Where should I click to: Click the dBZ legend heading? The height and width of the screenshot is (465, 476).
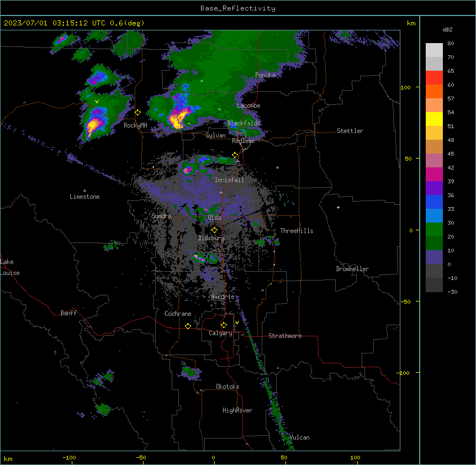point(447,30)
